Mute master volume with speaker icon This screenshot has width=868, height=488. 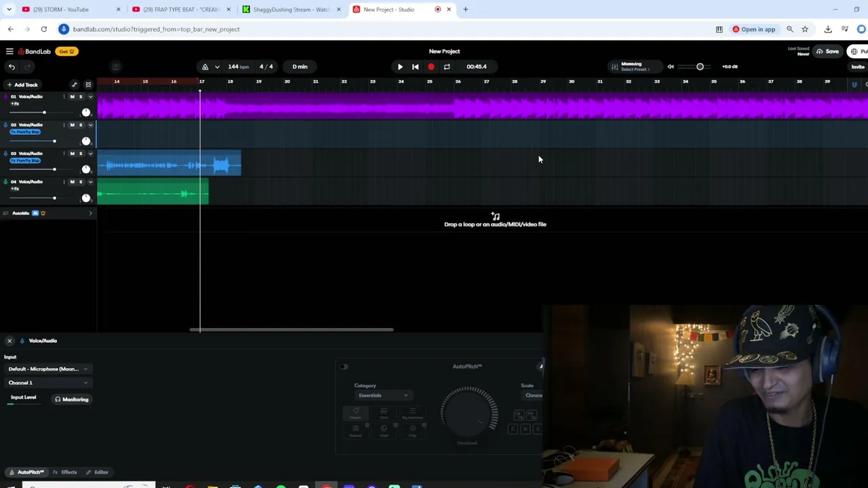point(671,66)
